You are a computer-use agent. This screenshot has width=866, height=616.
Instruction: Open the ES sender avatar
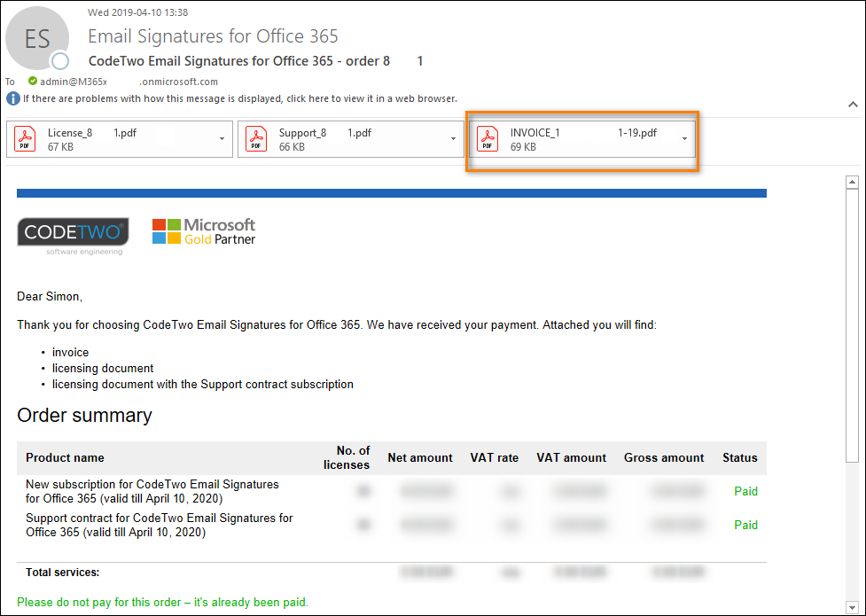click(x=37, y=38)
